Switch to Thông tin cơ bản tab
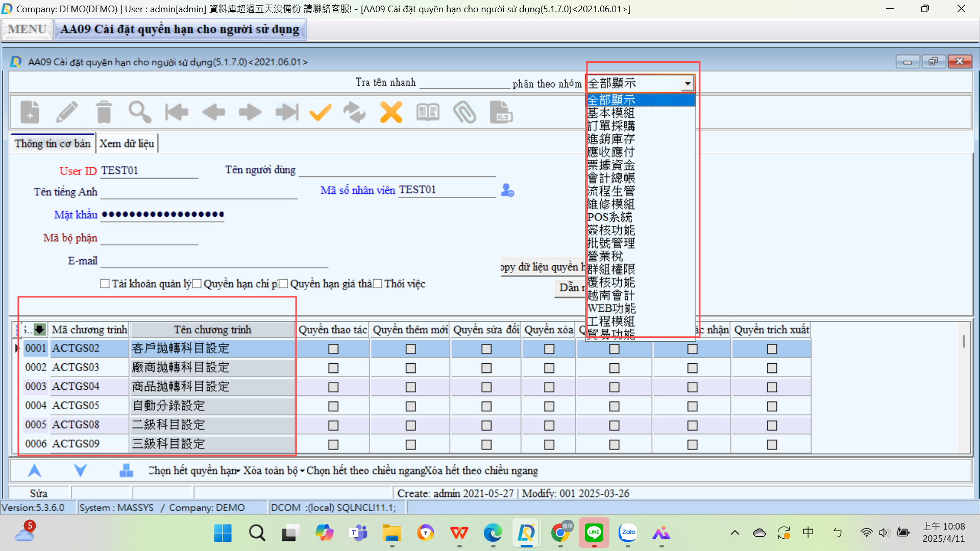 [53, 143]
